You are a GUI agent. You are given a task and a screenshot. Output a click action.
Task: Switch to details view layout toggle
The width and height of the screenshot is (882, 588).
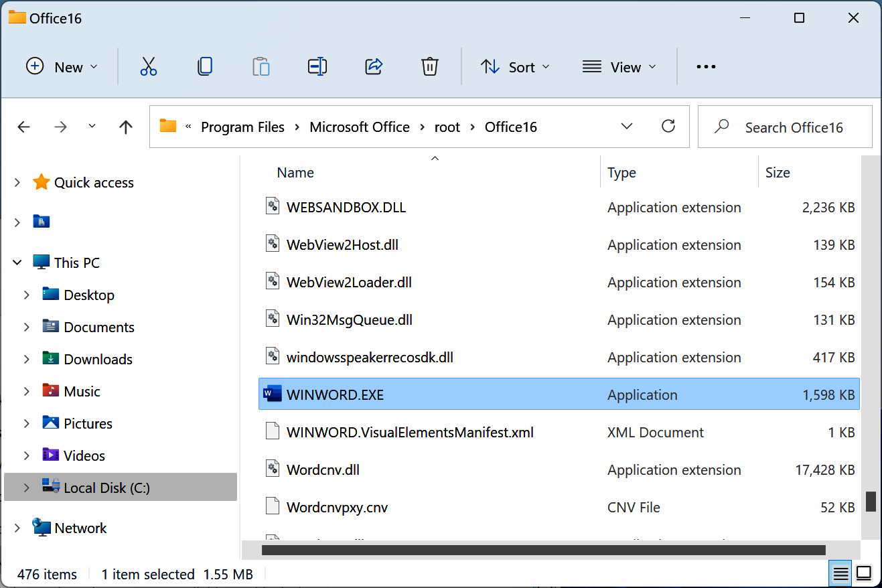(x=840, y=574)
